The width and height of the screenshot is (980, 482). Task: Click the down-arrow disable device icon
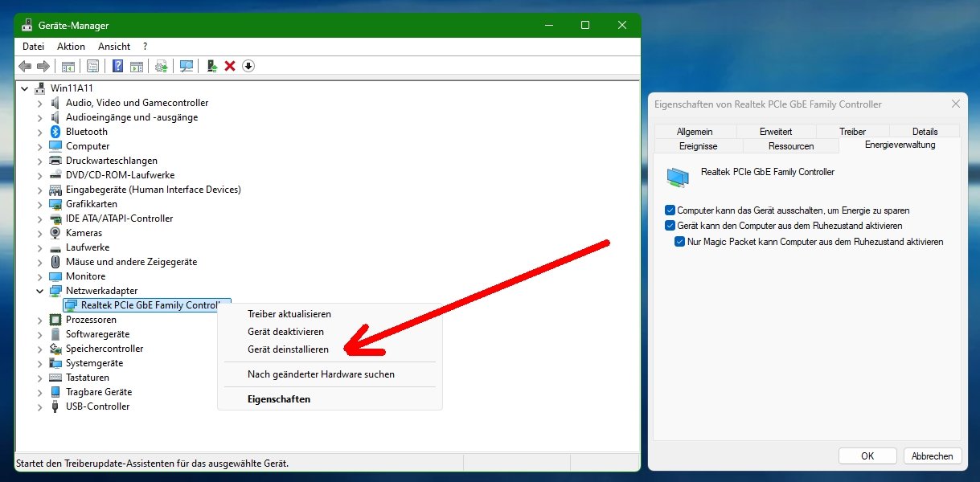[x=248, y=66]
